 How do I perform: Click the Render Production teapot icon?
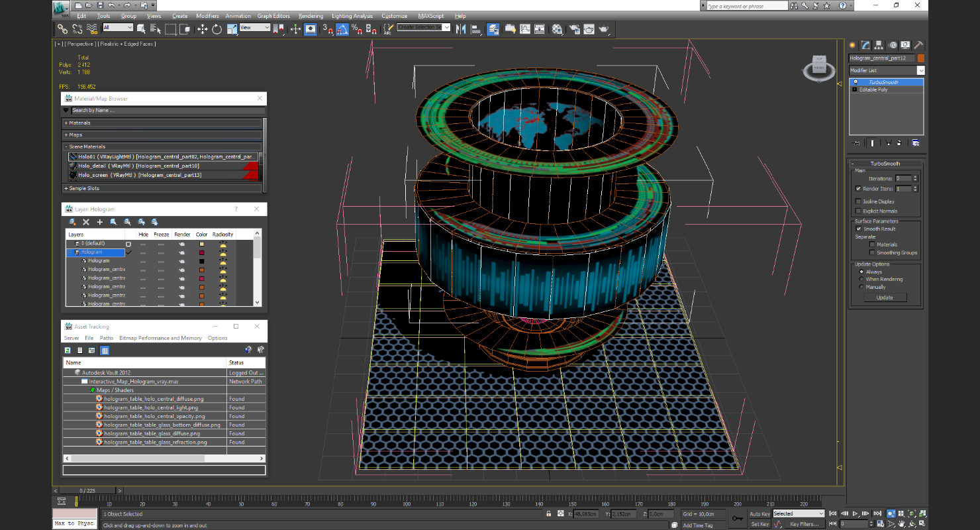tap(603, 29)
